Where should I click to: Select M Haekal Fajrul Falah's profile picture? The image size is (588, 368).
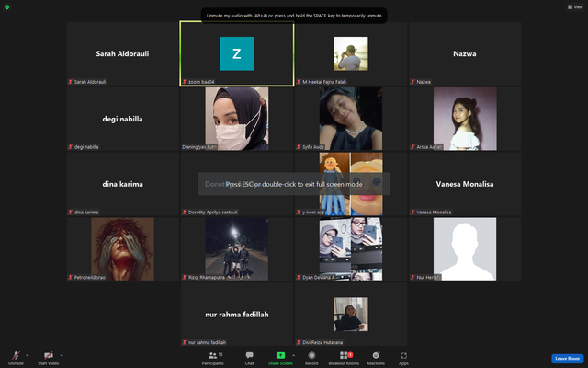pos(351,53)
